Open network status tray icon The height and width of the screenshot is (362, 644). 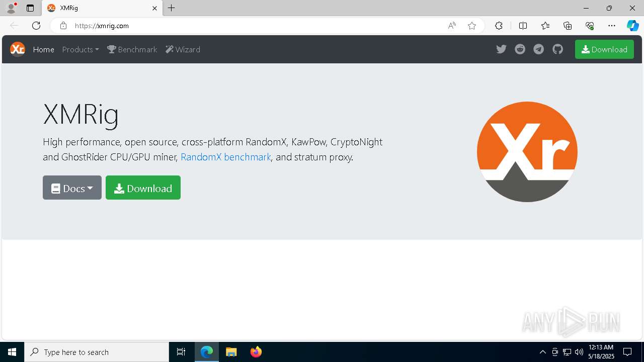click(x=567, y=352)
